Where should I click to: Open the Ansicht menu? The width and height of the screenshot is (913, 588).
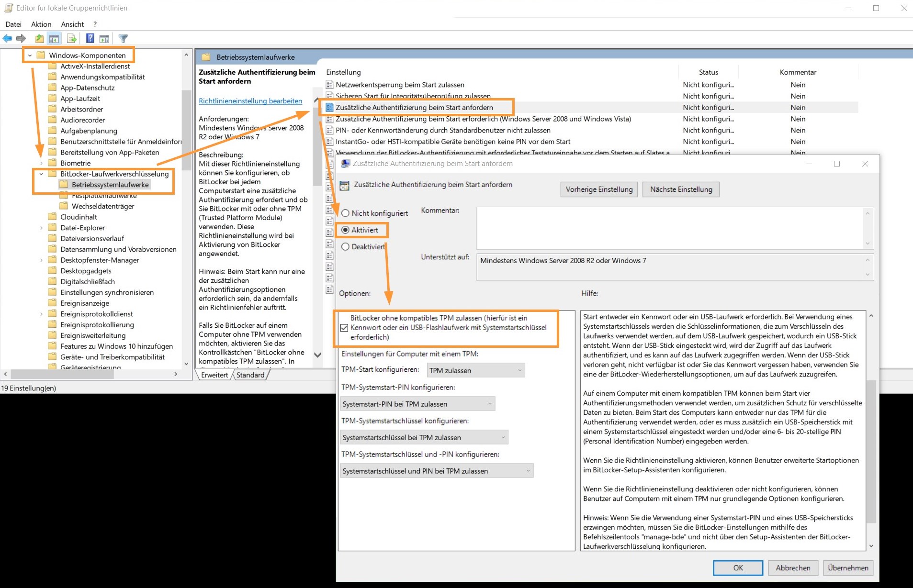point(72,24)
